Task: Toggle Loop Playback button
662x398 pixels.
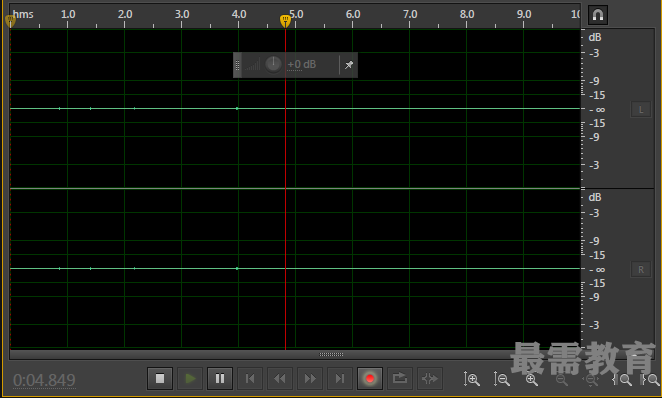Action: coord(400,379)
